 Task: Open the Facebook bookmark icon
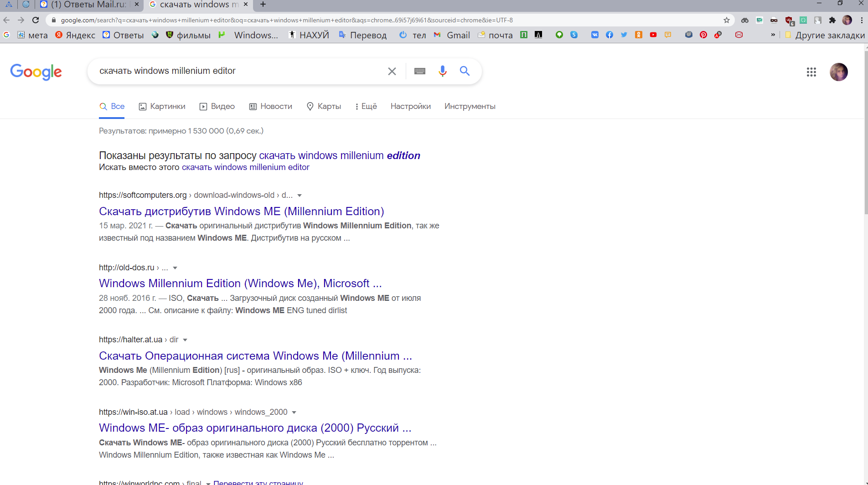(x=610, y=35)
